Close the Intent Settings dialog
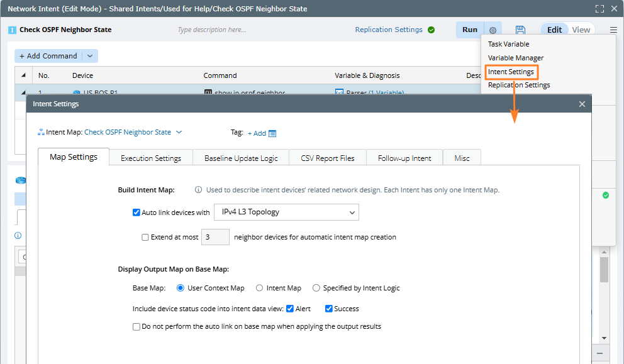This screenshot has width=624, height=364. click(582, 104)
